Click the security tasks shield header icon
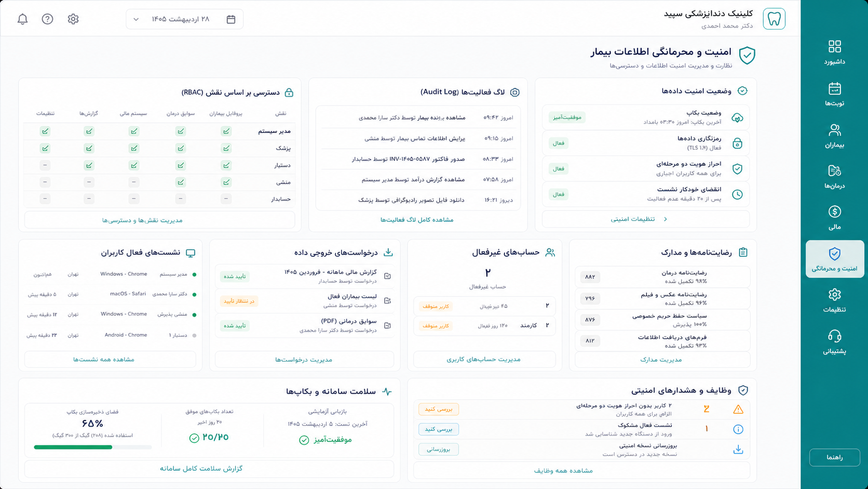 click(743, 390)
